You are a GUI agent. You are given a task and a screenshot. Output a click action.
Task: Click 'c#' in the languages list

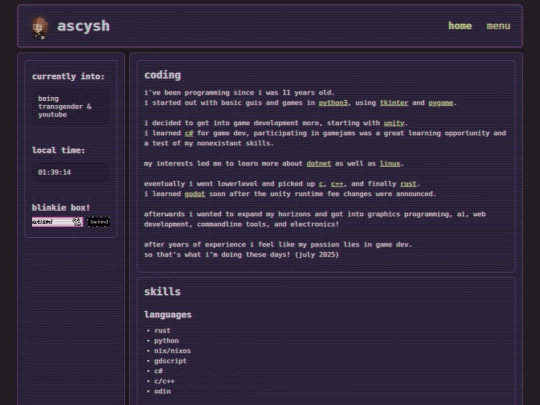[x=158, y=371]
